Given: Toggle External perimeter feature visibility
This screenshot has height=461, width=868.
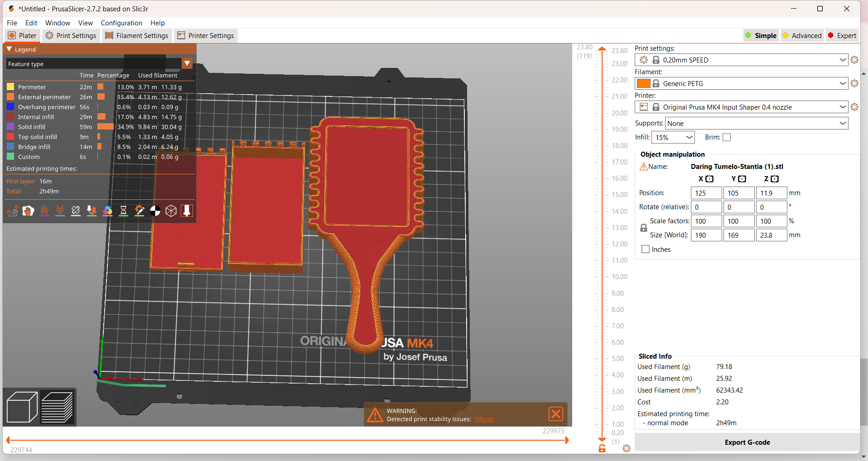Looking at the screenshot, I should point(44,97).
